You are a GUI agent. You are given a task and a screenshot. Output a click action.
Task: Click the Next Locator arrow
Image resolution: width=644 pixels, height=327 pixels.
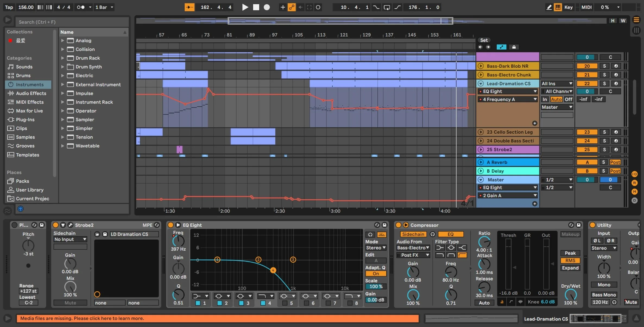coord(488,47)
